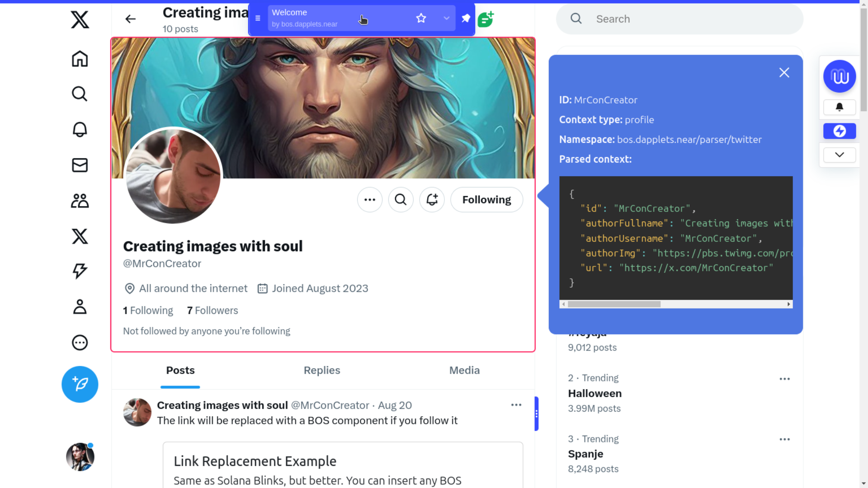Switch to the Media tab
This screenshot has height=488, width=868.
[x=464, y=370]
